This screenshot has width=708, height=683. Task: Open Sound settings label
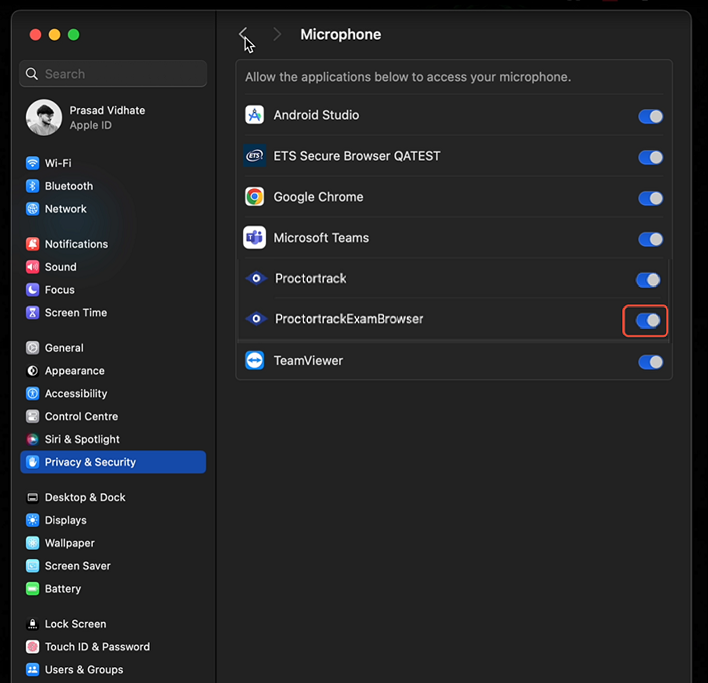pyautogui.click(x=61, y=267)
